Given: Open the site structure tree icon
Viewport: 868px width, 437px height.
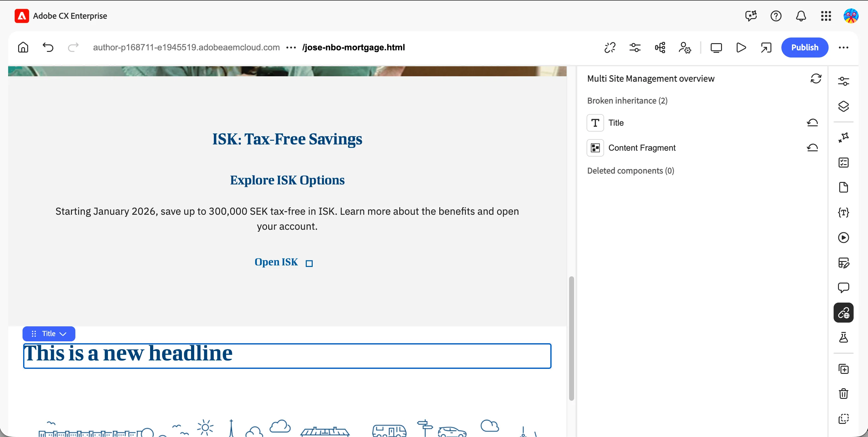Looking at the screenshot, I should 660,48.
